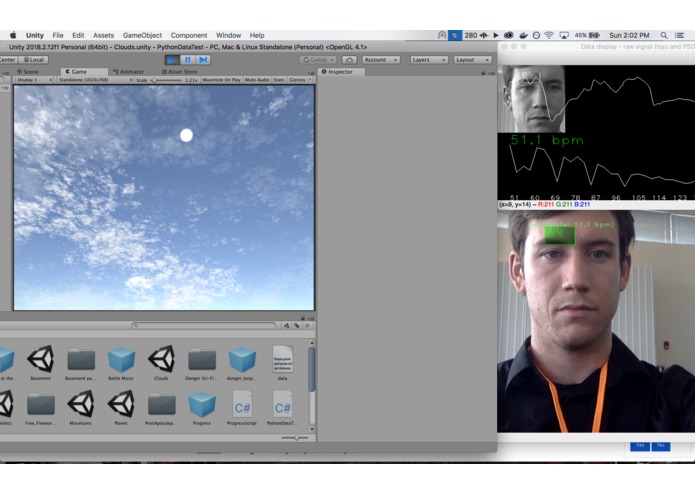Open the Apple menu
Viewport: 695px width, 494px height.
13,35
